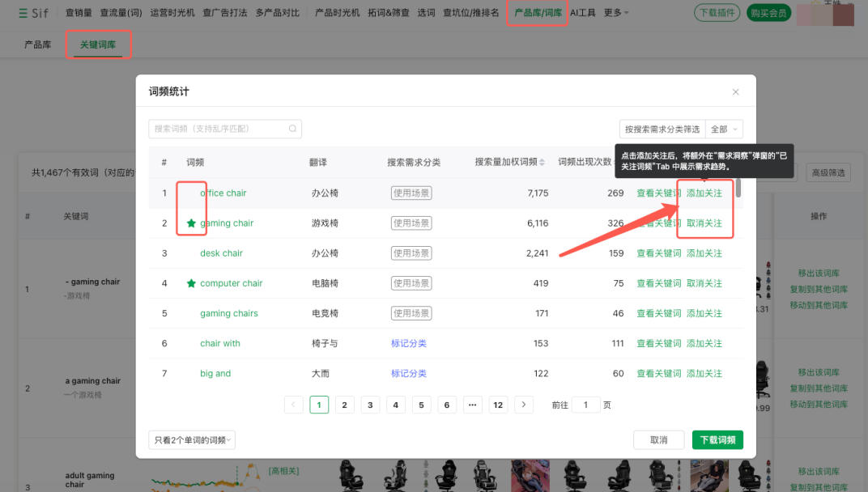The height and width of the screenshot is (492, 868).
Task: Click 取消关注 for gaming chair
Action: tap(704, 223)
